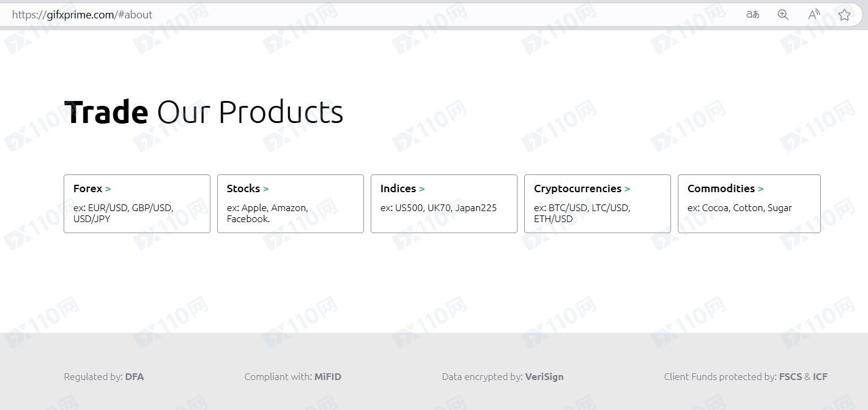Click the green arrow next to Forex
The height and width of the screenshot is (410, 868).
click(108, 189)
